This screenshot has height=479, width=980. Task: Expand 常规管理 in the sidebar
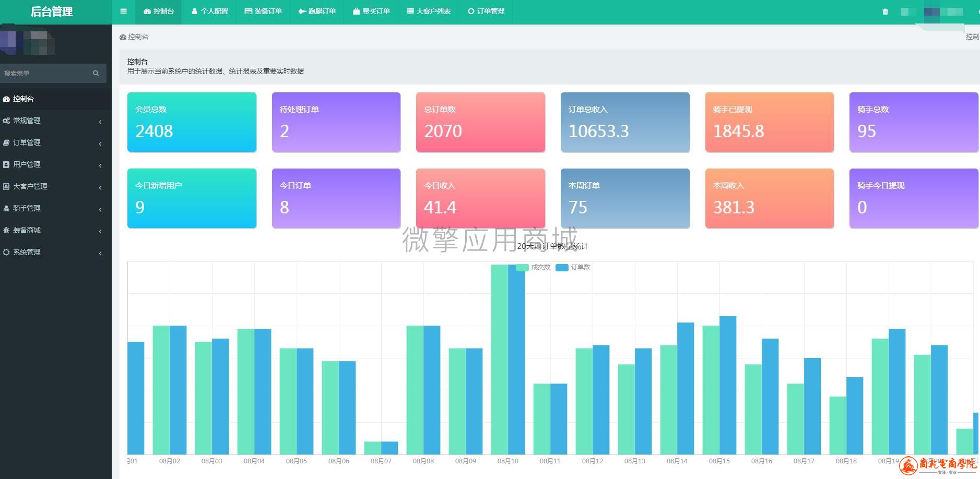tap(56, 121)
